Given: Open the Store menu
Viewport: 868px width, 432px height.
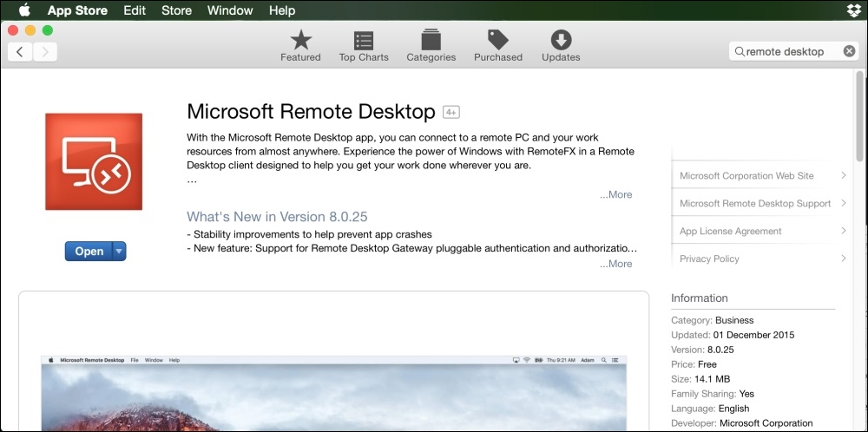Looking at the screenshot, I should [176, 10].
